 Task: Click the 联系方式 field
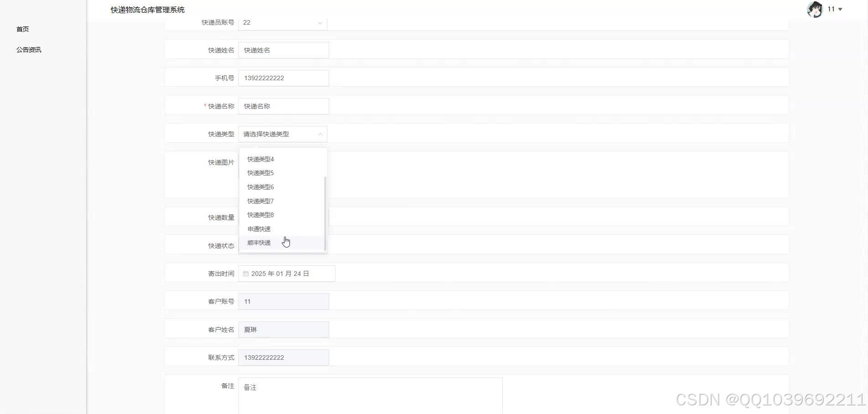284,357
